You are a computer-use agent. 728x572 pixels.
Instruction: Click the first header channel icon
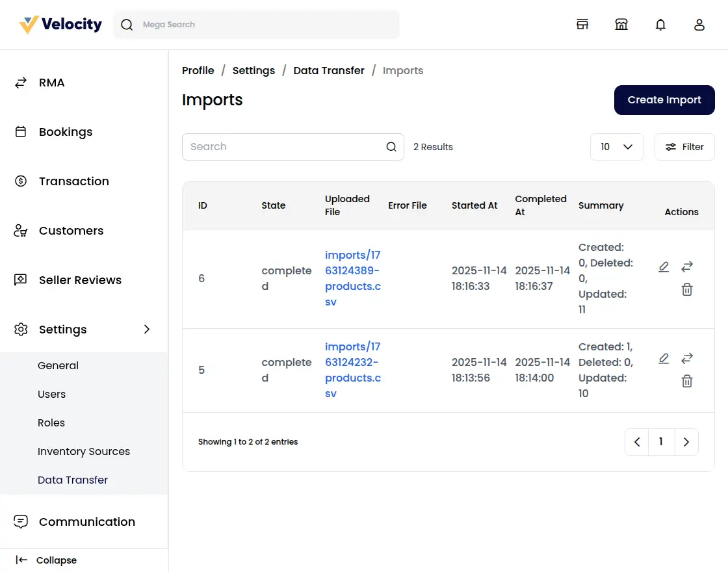point(582,23)
